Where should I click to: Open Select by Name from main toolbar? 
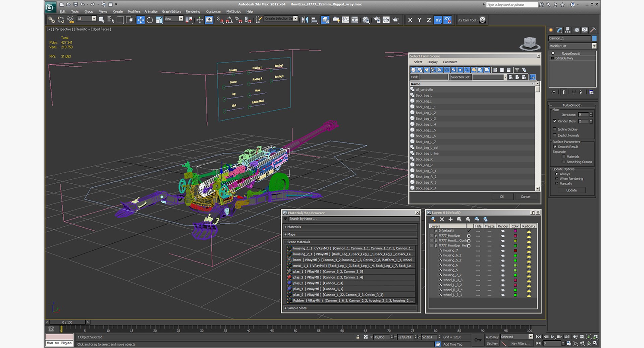(x=110, y=20)
